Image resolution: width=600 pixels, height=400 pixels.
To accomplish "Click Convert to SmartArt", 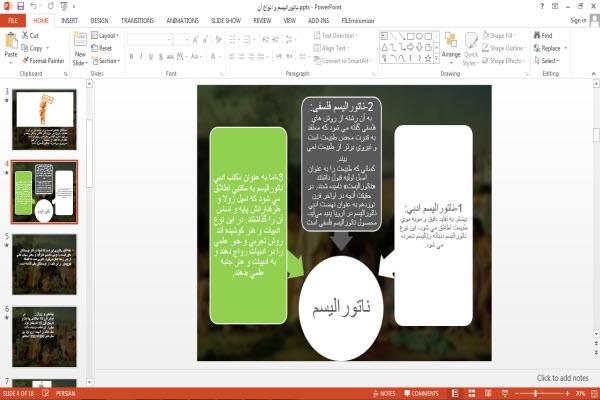I will (343, 61).
